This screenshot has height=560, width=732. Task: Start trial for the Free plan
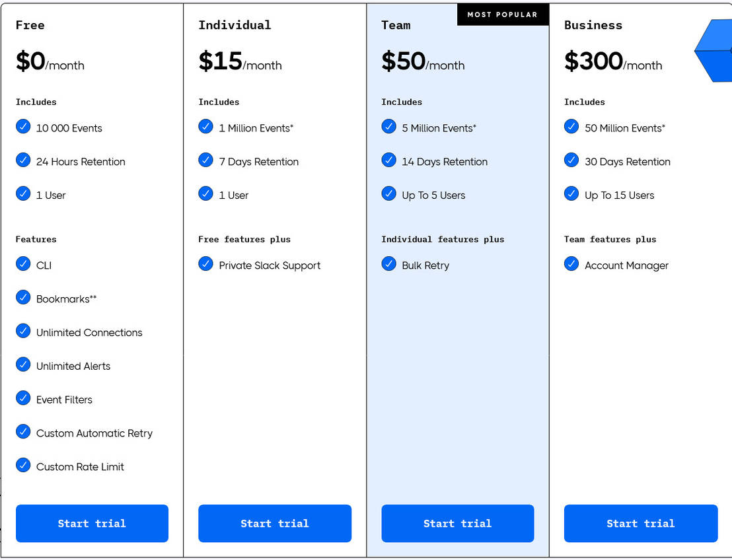(x=92, y=523)
